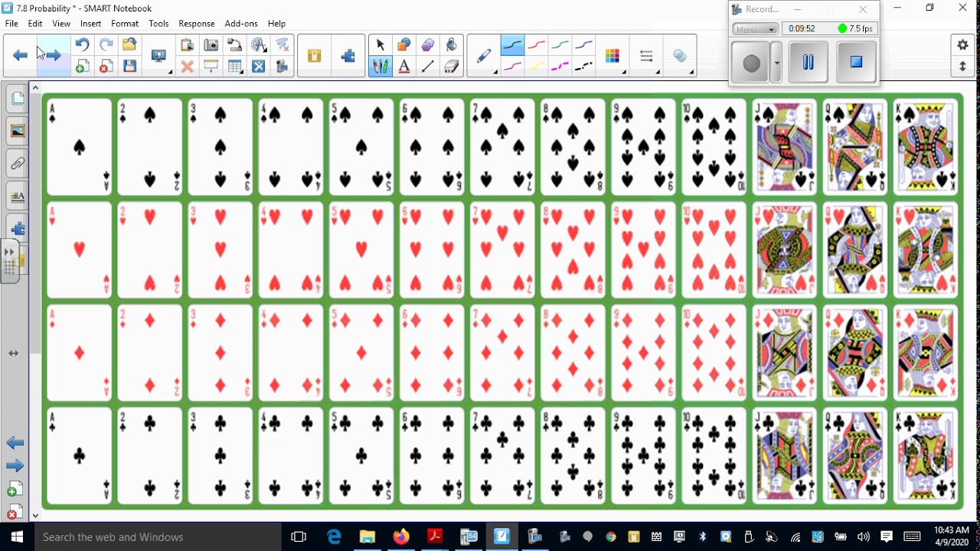Image resolution: width=980 pixels, height=551 pixels.
Task: Open the pen type dropdown
Action: pos(485,57)
